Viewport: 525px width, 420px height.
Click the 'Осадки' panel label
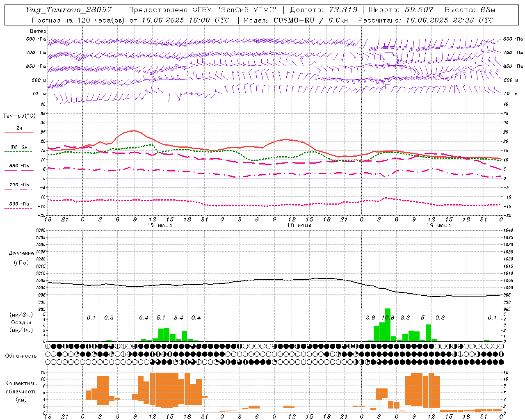tap(21, 322)
